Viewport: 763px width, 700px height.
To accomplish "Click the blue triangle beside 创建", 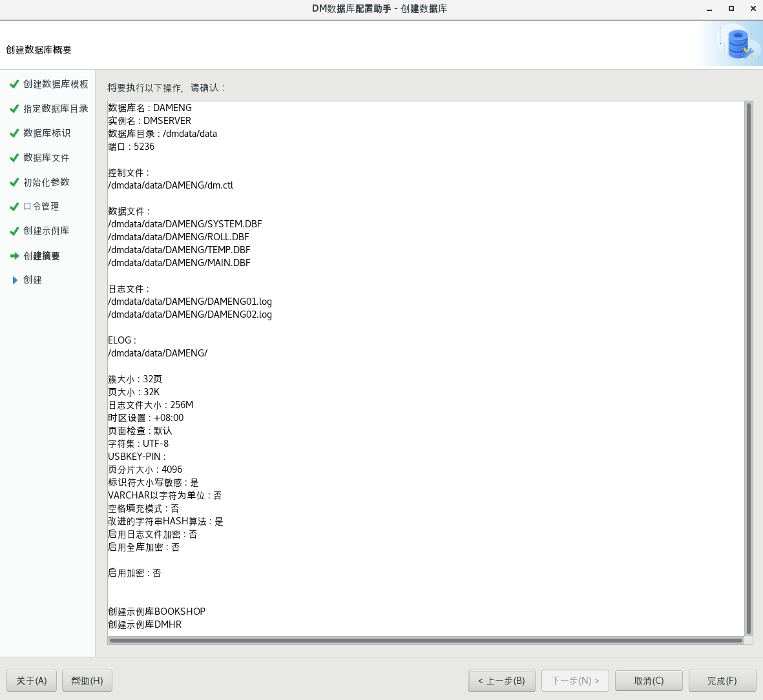I will point(15,280).
